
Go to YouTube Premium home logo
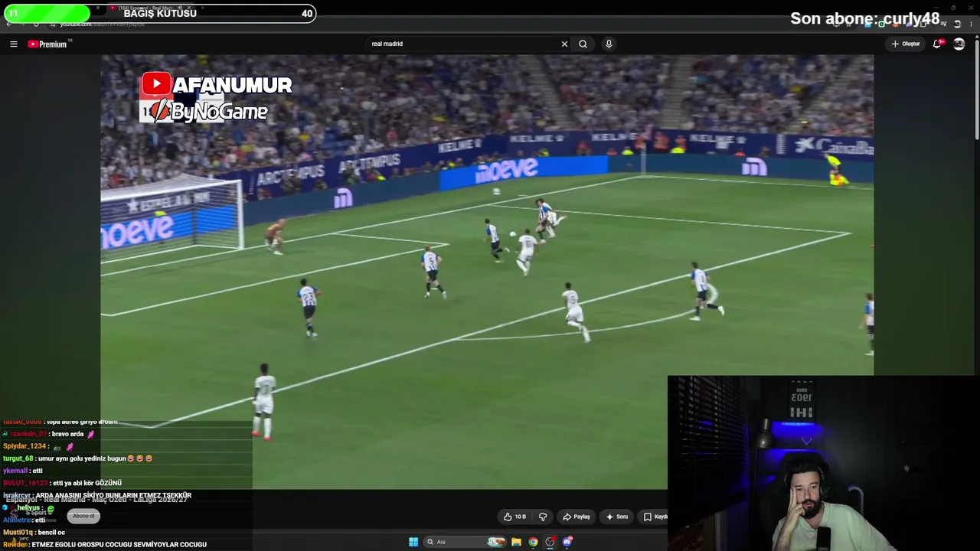click(x=47, y=44)
